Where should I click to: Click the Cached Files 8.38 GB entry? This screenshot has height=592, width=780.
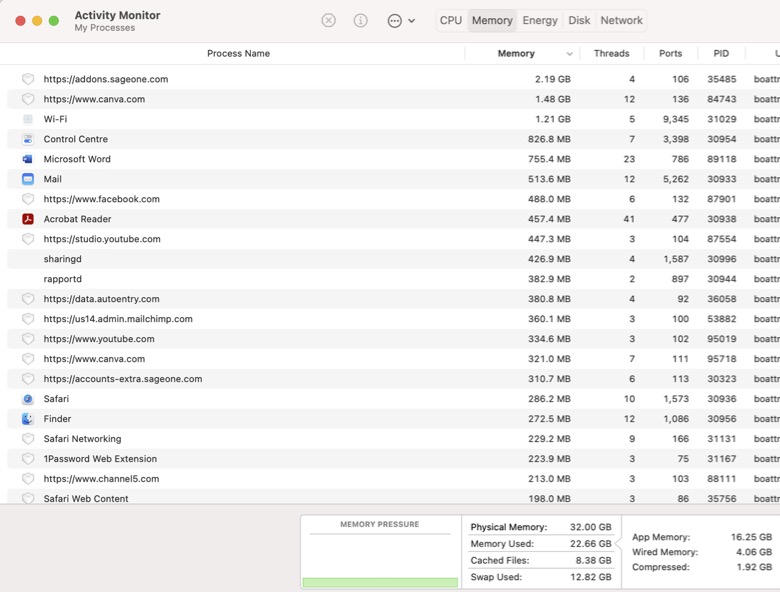(541, 560)
